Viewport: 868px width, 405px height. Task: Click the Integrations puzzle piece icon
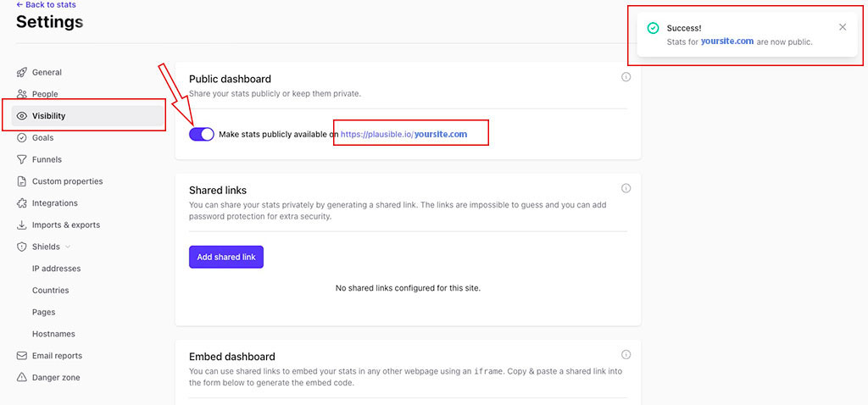point(22,203)
